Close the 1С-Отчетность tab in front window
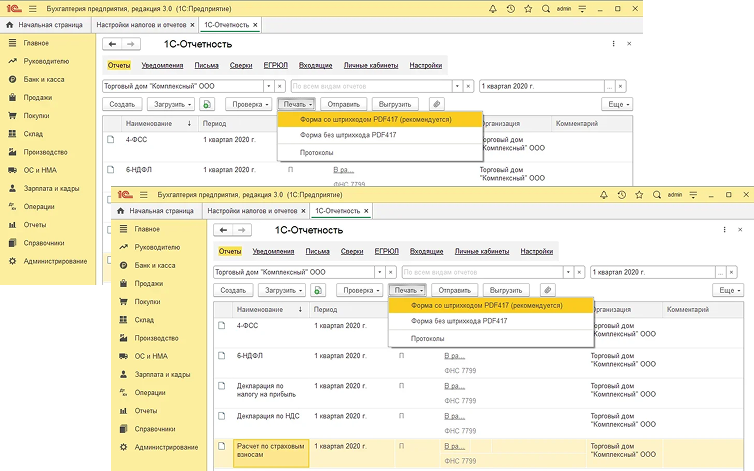The height and width of the screenshot is (471, 754). click(x=365, y=211)
